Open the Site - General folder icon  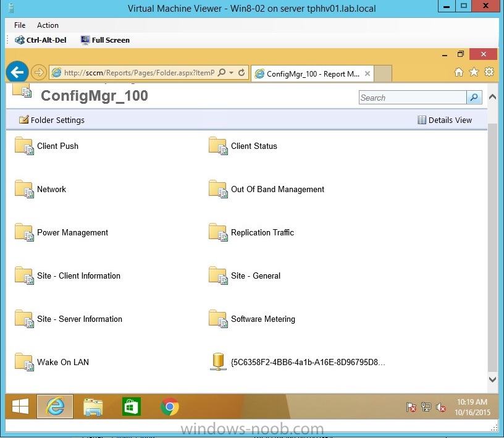pos(218,276)
